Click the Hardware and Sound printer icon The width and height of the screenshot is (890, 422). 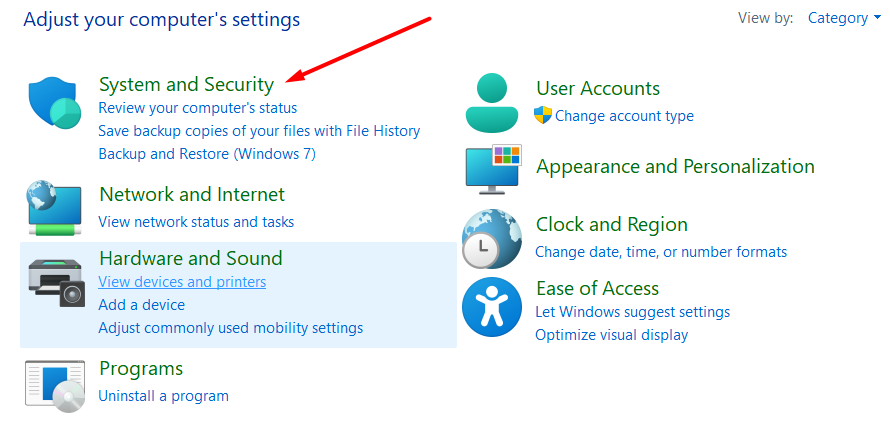tap(56, 281)
